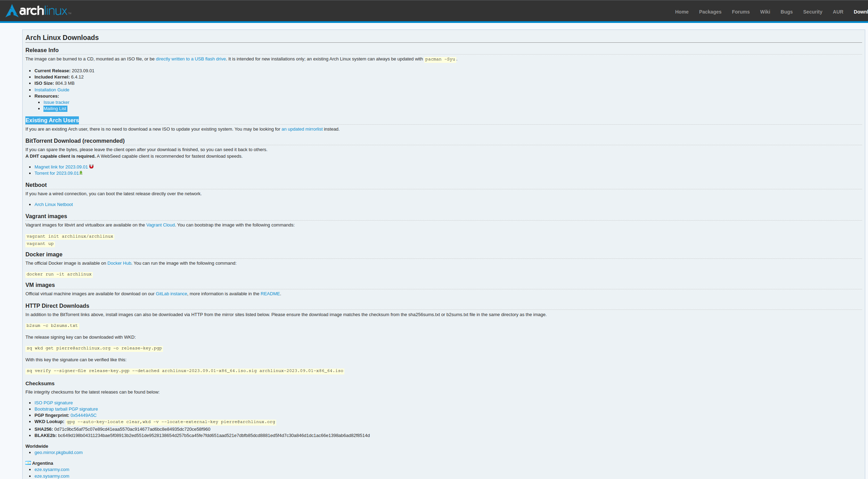Viewport: 868px width, 479px height.
Task: Open the Installation Guide link
Action: (52, 90)
